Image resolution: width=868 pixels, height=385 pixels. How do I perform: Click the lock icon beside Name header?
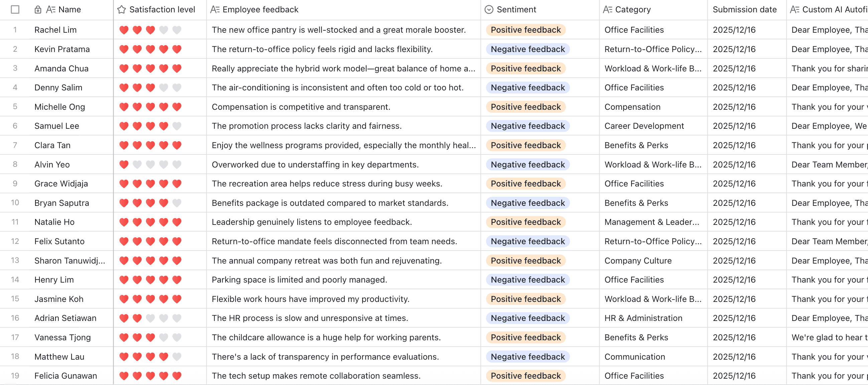pos(38,10)
